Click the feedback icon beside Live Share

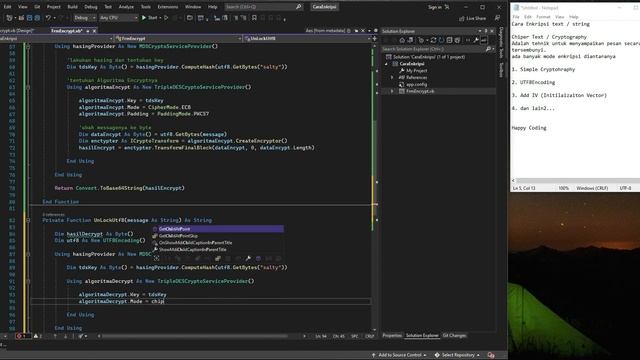(x=497, y=18)
